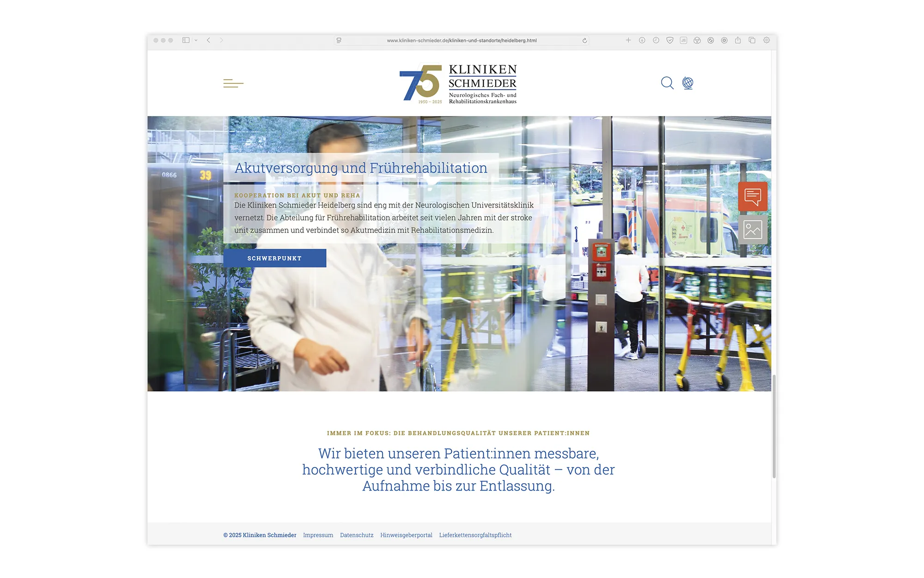Viewport: 924px width, 578px height.
Task: Click the page vertical scrollbar thumb
Action: click(774, 426)
